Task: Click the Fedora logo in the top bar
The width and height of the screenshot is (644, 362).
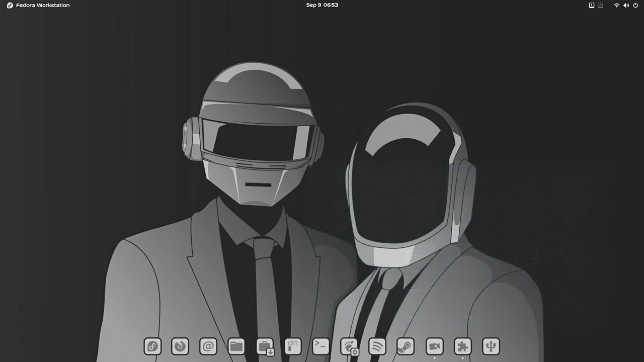Action: 10,5
